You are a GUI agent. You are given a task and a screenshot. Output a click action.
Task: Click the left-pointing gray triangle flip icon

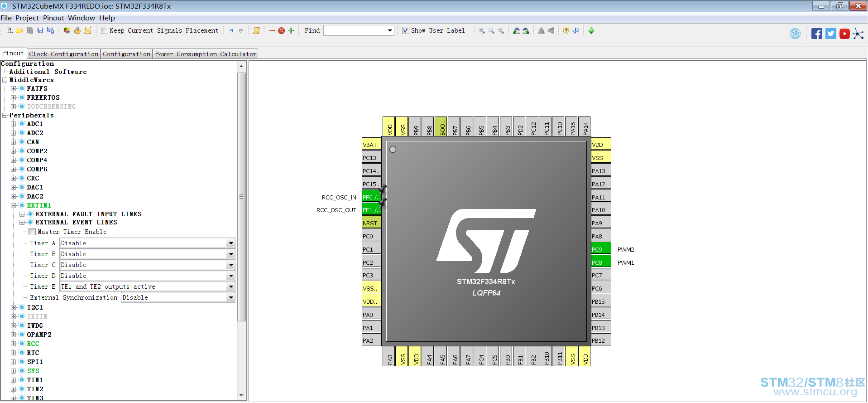(x=551, y=31)
